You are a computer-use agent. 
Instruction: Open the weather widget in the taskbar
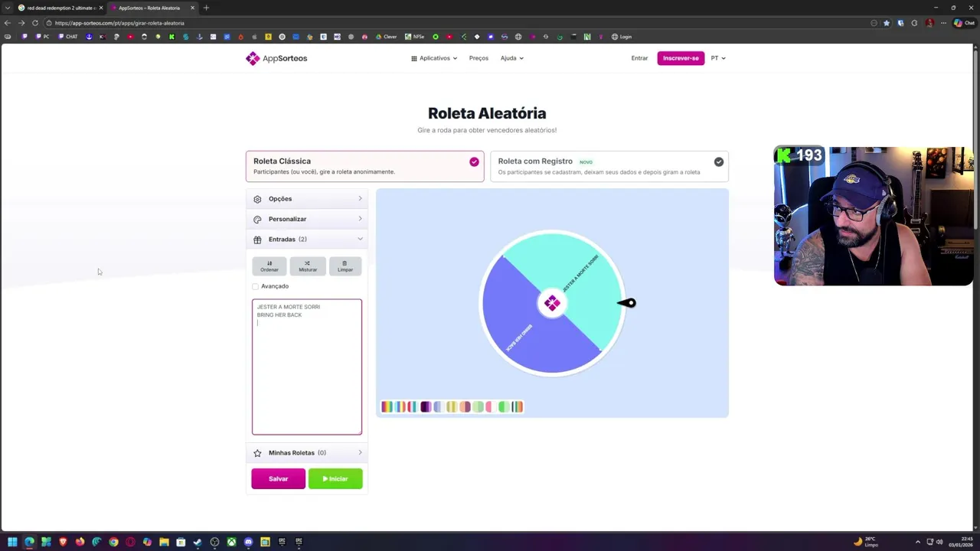pos(867,542)
